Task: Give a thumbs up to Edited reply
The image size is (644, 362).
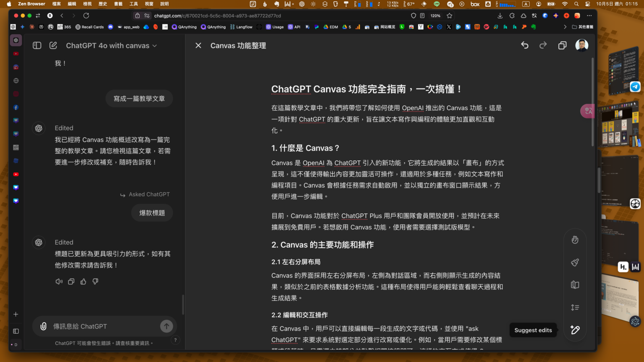Action: [x=83, y=281]
